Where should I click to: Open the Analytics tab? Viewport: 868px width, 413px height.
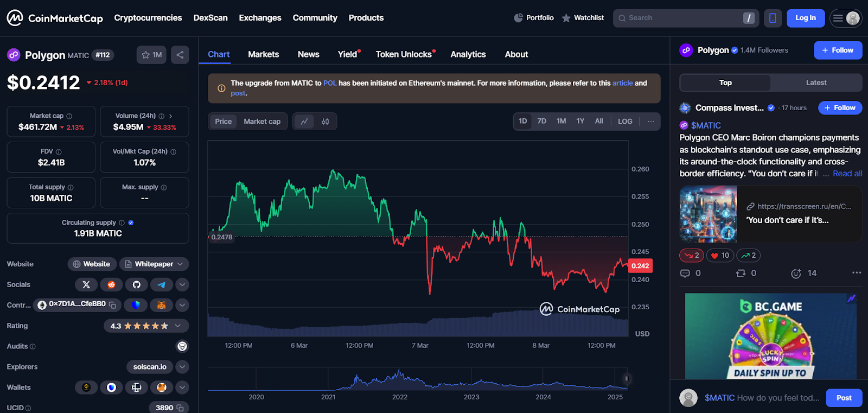[468, 54]
